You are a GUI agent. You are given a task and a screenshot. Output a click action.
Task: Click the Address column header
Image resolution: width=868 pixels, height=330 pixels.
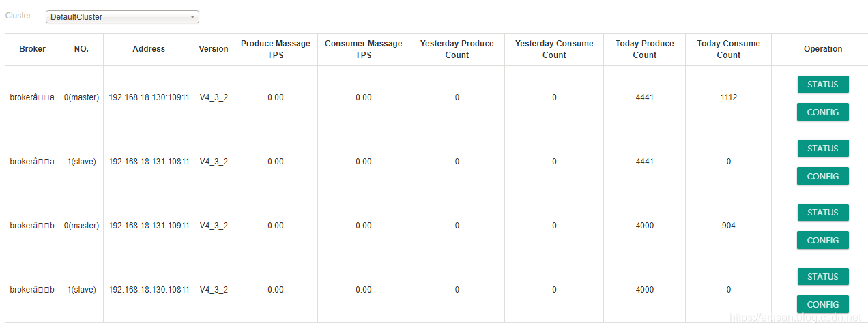149,49
